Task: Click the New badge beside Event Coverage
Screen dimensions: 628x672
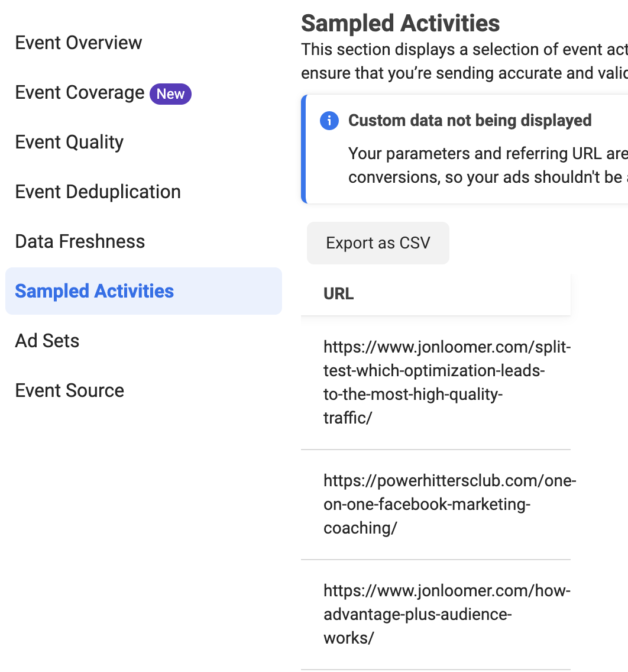Action: [170, 94]
